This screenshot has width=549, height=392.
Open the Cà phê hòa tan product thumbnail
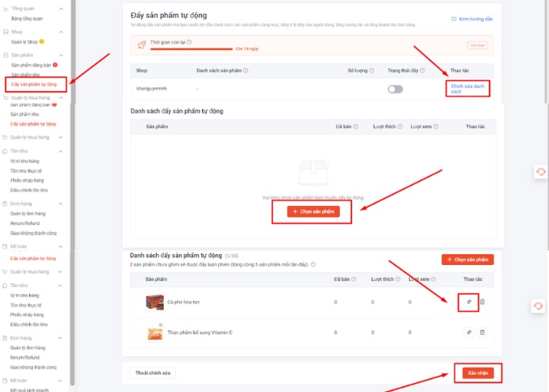[155, 302]
